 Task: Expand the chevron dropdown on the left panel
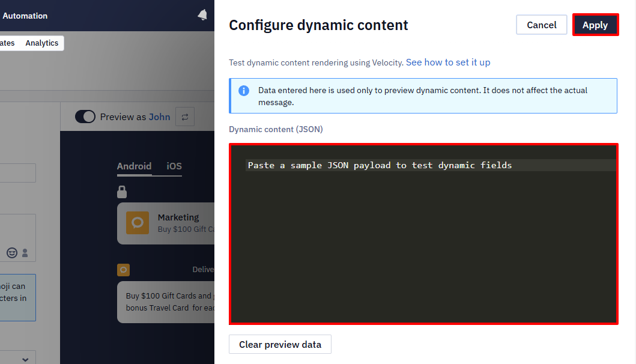click(25, 360)
